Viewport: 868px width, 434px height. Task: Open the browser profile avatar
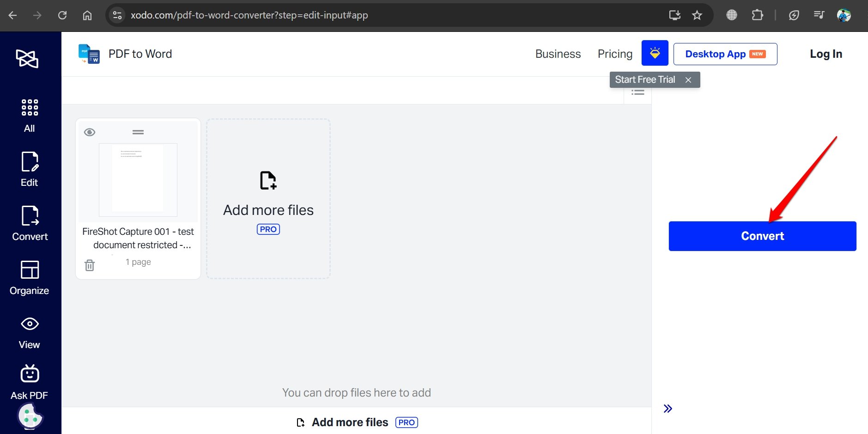click(x=844, y=15)
